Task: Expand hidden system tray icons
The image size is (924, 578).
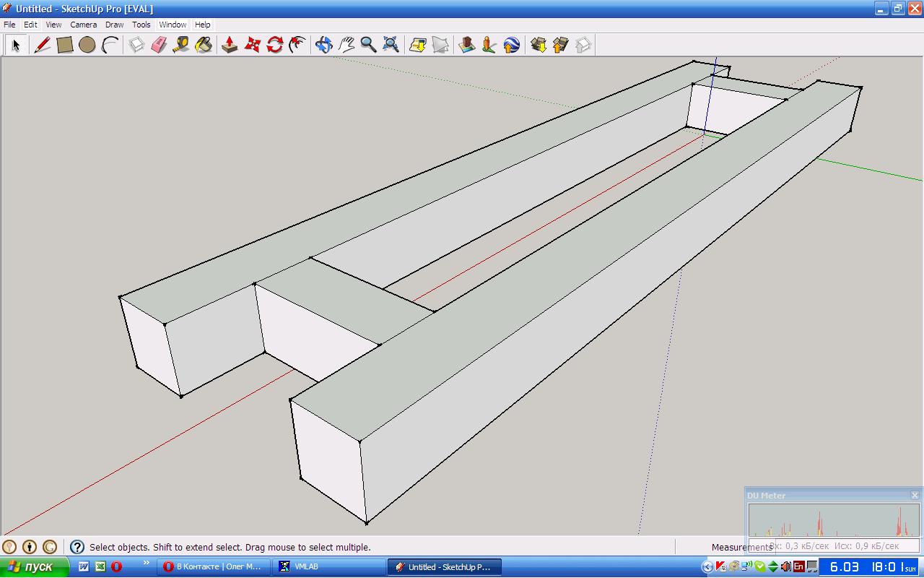Action: [707, 566]
